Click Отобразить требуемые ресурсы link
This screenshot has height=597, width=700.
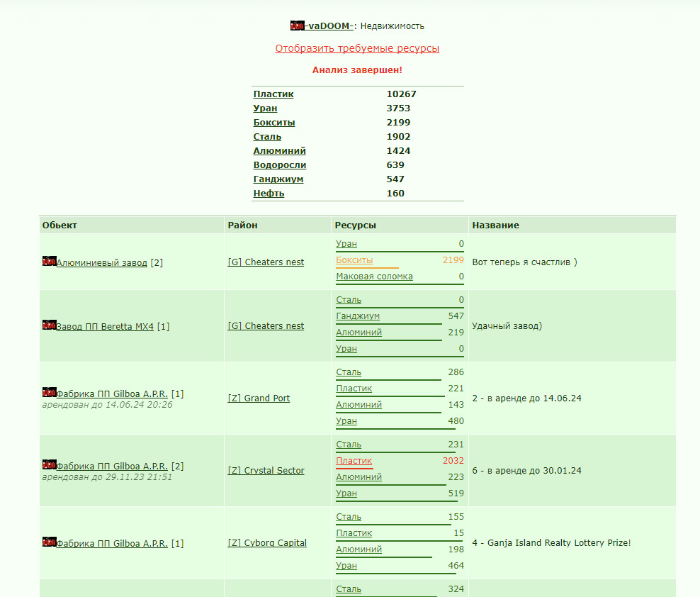pos(357,48)
